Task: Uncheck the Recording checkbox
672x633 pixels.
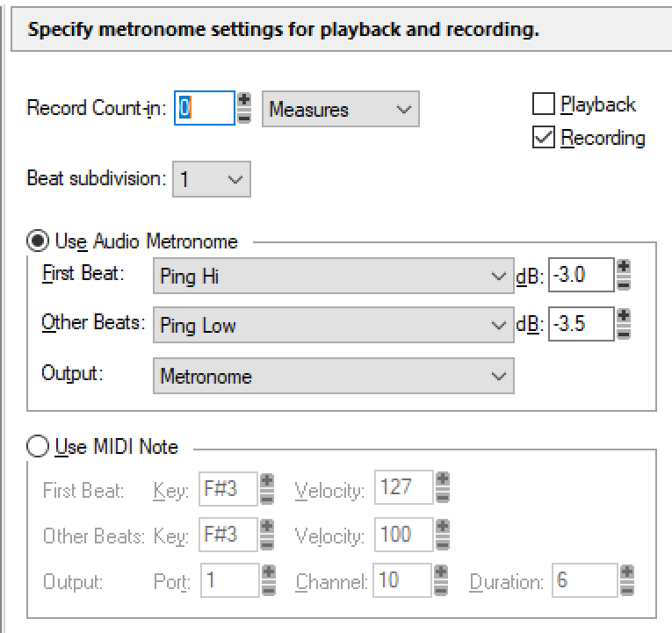Action: tap(544, 137)
